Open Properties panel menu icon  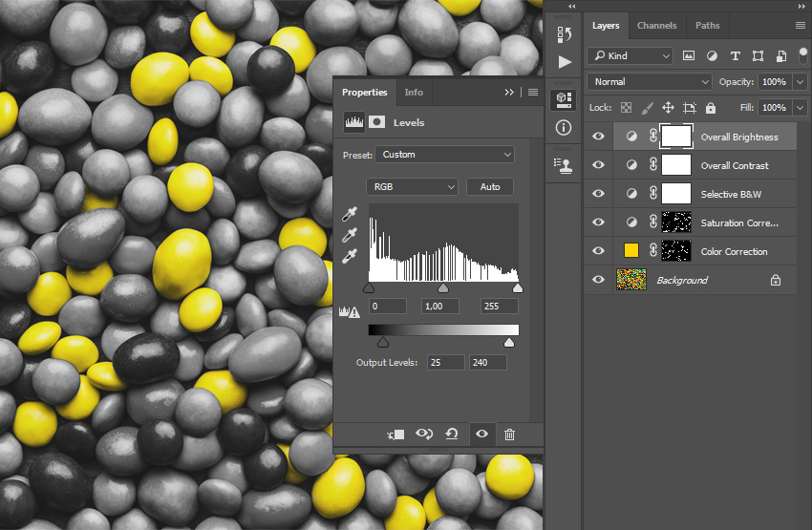pyautogui.click(x=533, y=92)
